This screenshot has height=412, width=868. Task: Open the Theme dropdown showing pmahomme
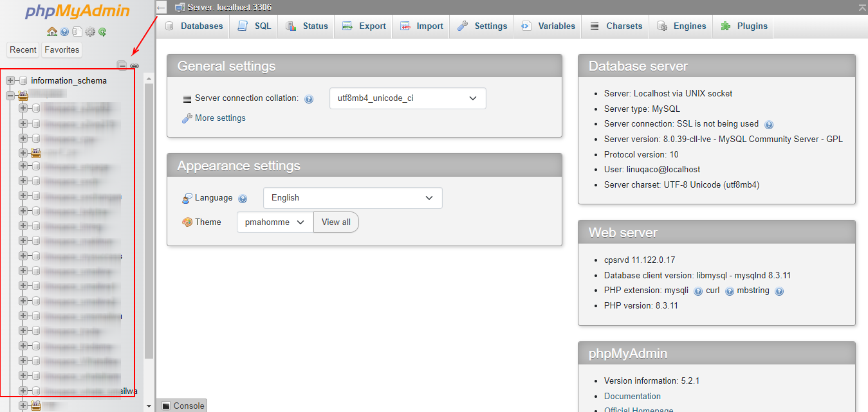pyautogui.click(x=275, y=222)
